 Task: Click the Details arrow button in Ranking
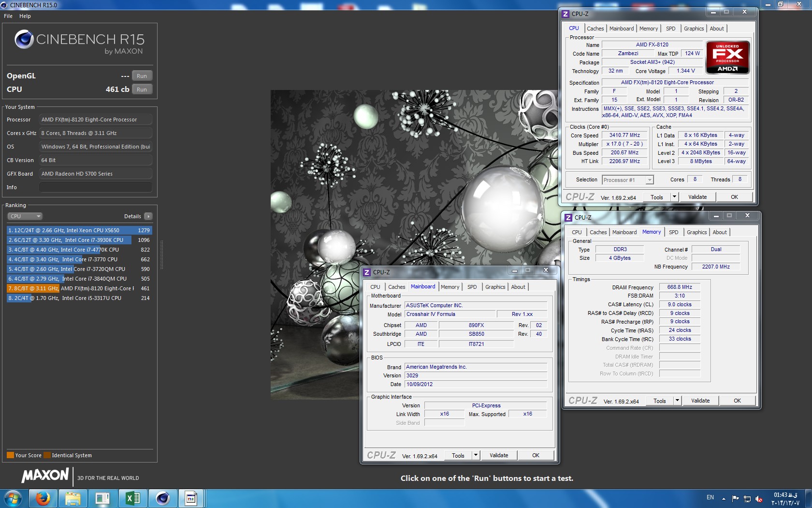click(148, 216)
